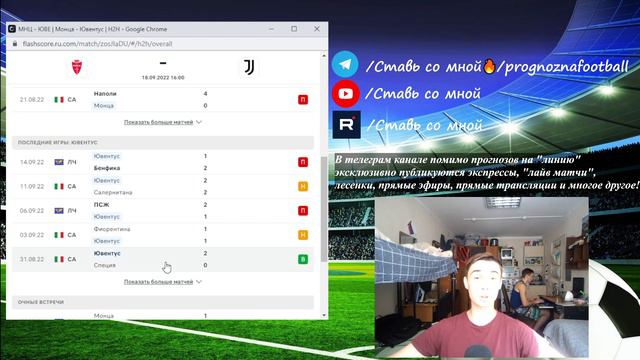Image resolution: width=640 pixels, height=360 pixels.
Task: Click date 21.08.22 on Napoli row
Action: (x=32, y=100)
